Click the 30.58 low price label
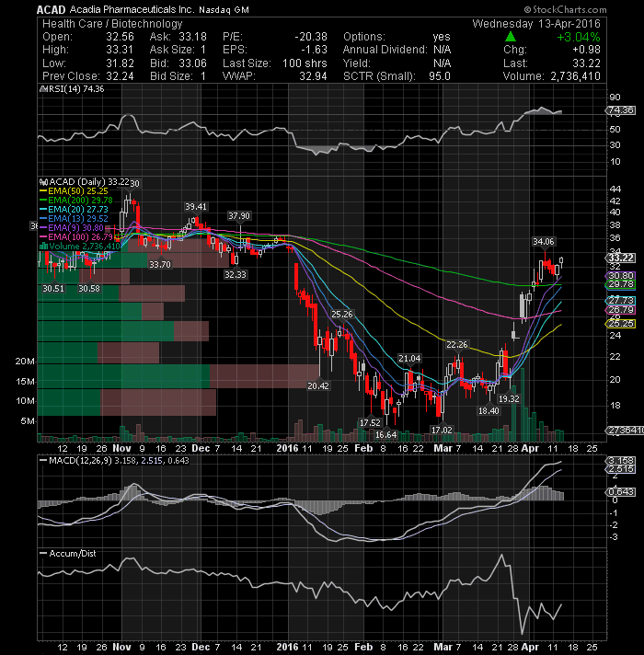This screenshot has width=644, height=655. (x=89, y=289)
